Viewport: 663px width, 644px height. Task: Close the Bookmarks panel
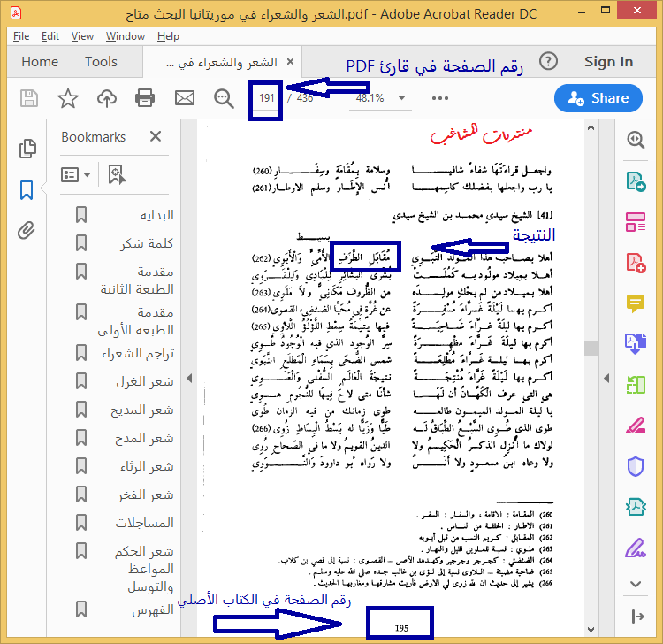tap(156, 137)
